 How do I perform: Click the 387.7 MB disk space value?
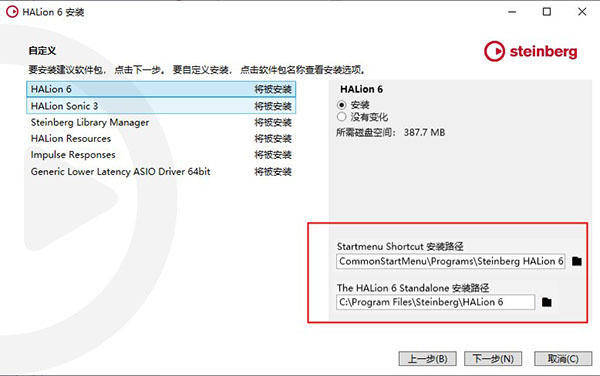(x=424, y=132)
